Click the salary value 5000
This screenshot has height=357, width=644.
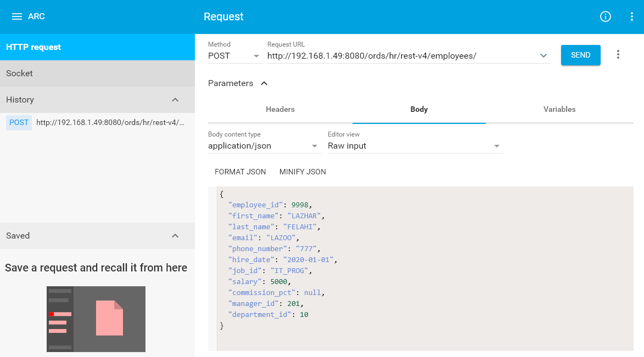coord(279,282)
